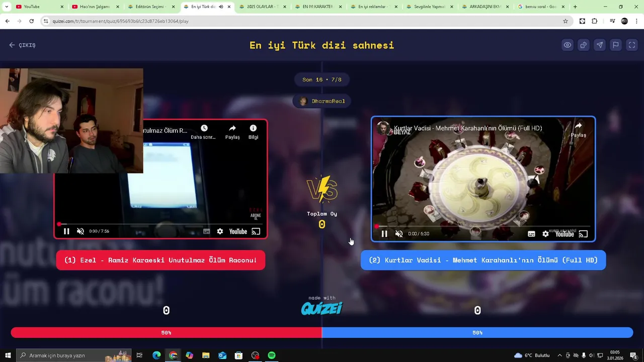The image size is (644, 362).
Task: Click the flag report icon in header
Action: [x=616, y=45]
